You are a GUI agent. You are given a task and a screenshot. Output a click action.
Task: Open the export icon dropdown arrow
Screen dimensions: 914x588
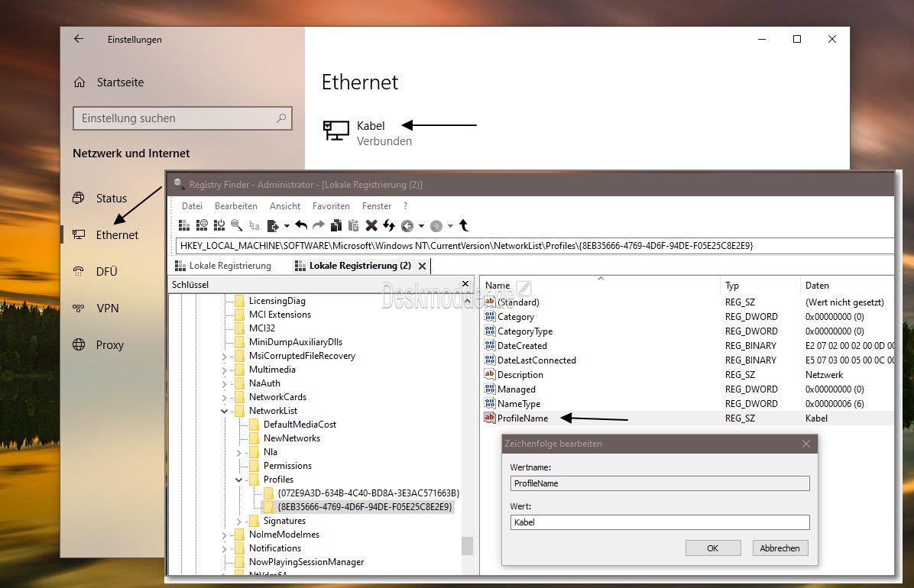tap(287, 226)
